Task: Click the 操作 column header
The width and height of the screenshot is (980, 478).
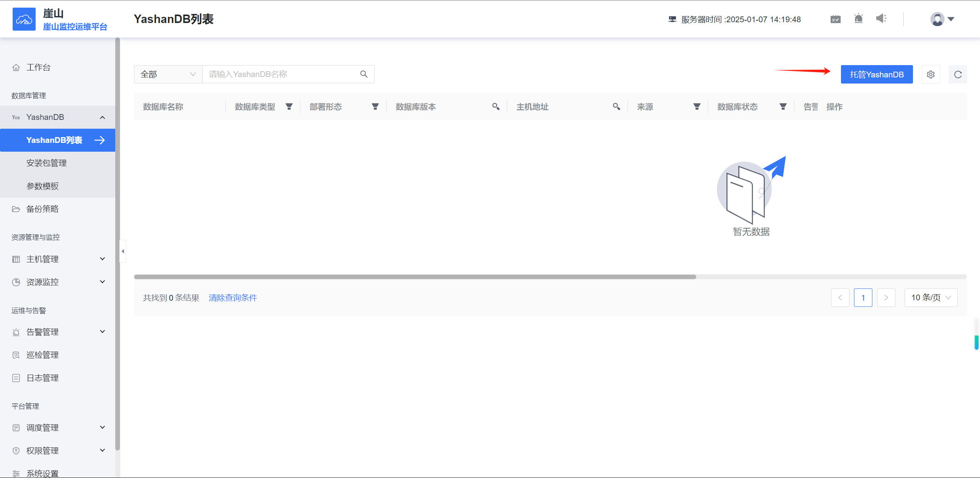Action: 834,107
